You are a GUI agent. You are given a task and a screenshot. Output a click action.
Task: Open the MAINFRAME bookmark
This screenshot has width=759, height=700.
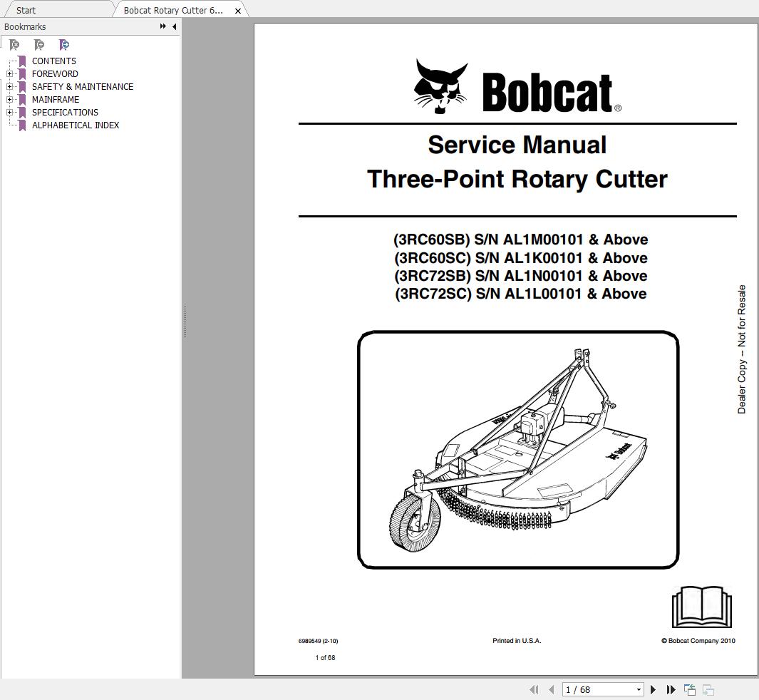click(56, 99)
